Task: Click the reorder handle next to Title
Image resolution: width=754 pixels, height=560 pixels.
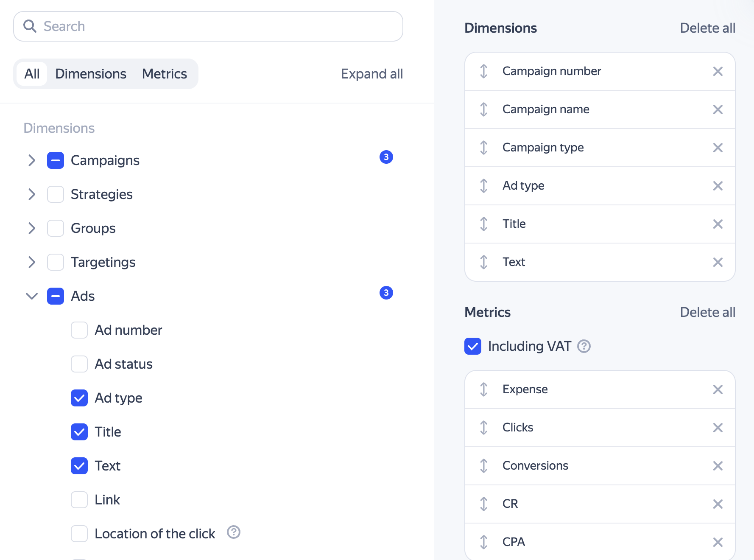Action: pyautogui.click(x=483, y=224)
